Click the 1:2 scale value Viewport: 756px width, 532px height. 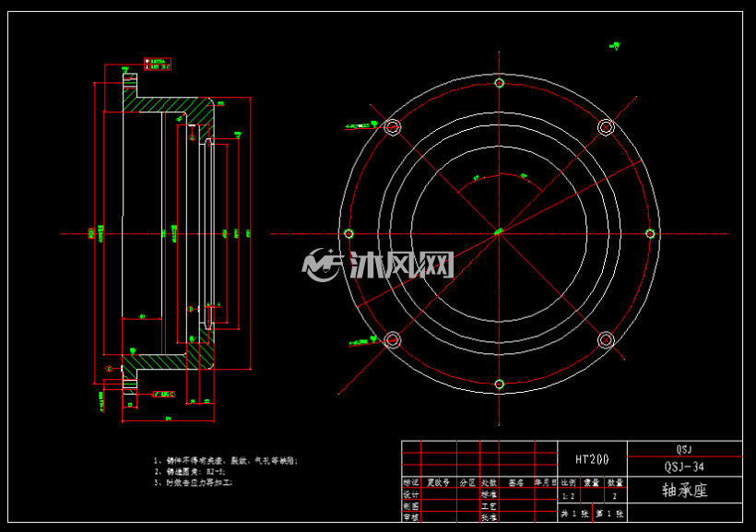coord(569,496)
